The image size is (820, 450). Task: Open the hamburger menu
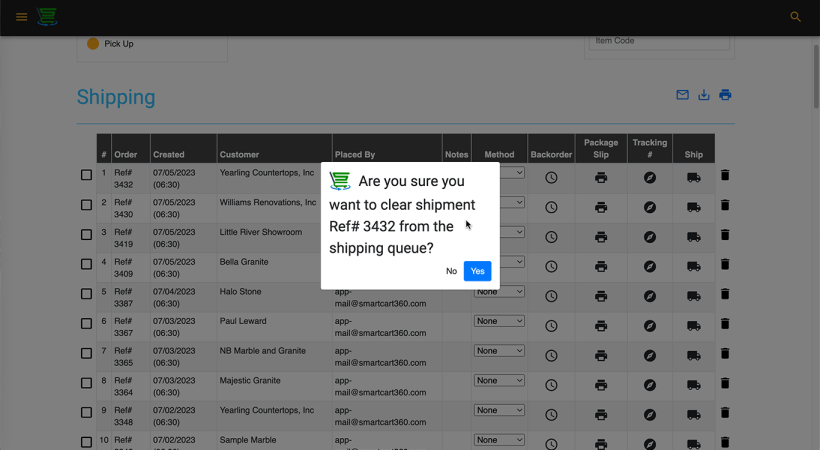pyautogui.click(x=21, y=17)
